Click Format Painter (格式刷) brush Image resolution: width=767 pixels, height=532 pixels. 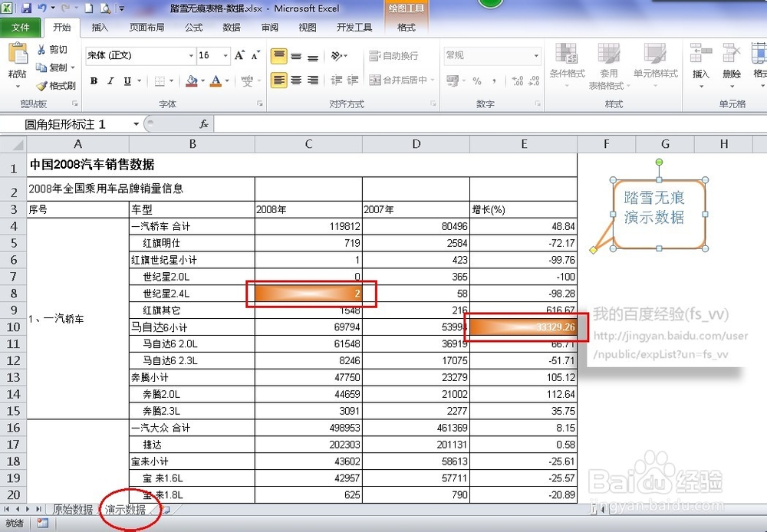coord(56,86)
